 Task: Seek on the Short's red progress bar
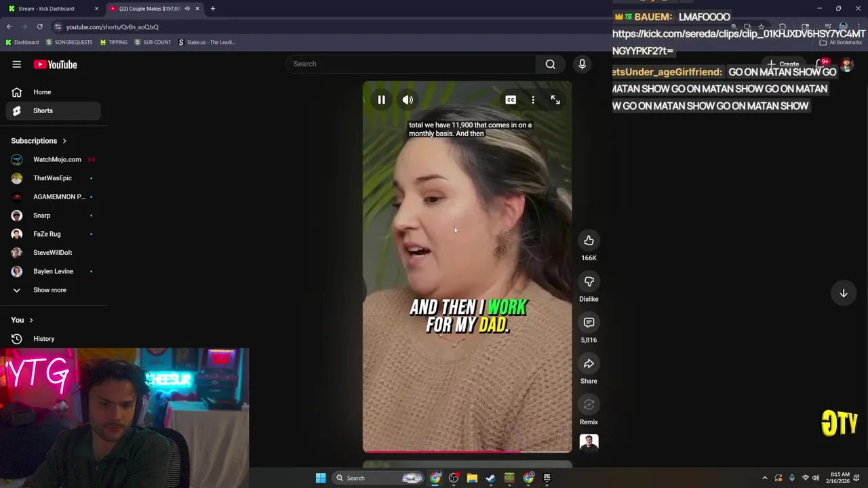coord(467,451)
